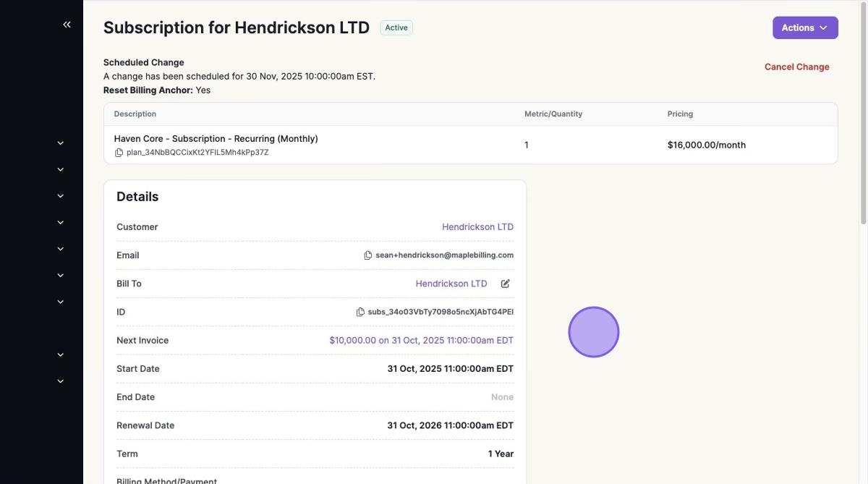868x484 pixels.
Task: Click the Metric/Quantity column header
Action: click(553, 114)
